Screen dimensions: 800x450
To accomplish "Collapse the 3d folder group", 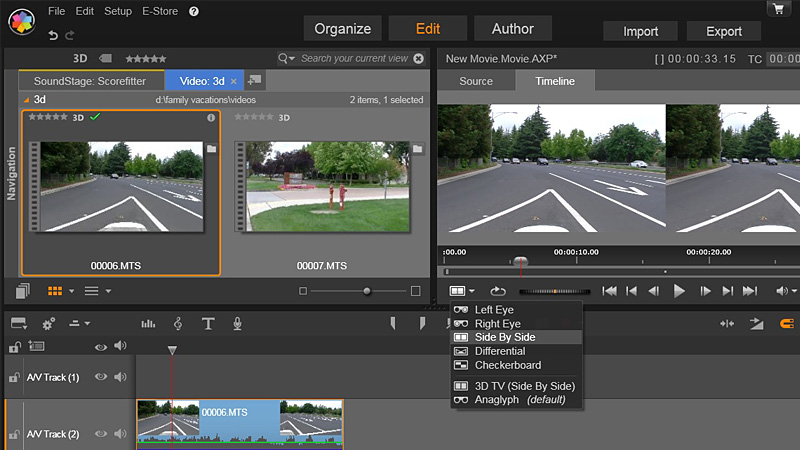I will pos(26,100).
